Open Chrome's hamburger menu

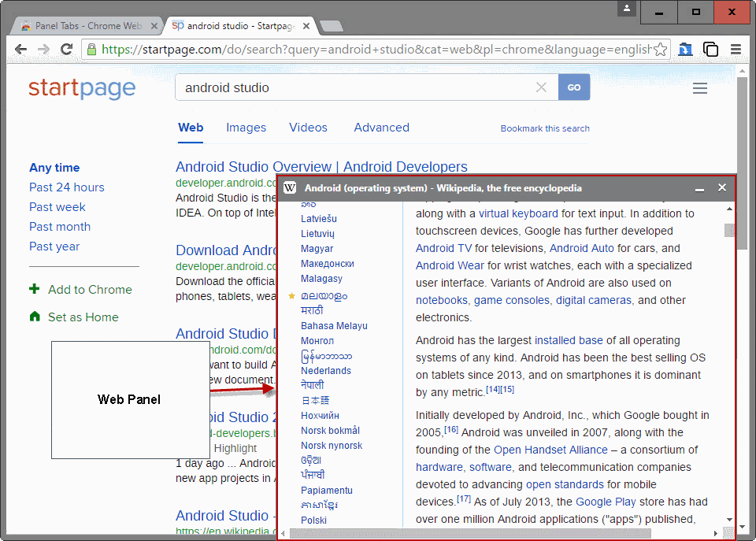point(736,49)
